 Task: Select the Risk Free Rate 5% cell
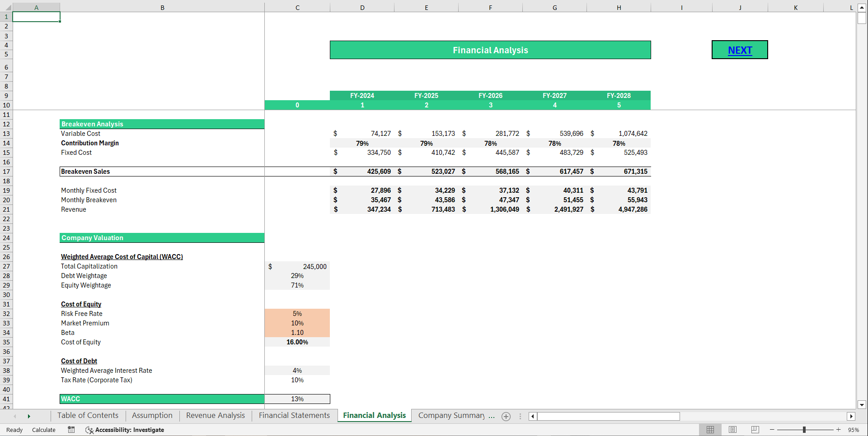[x=297, y=313]
